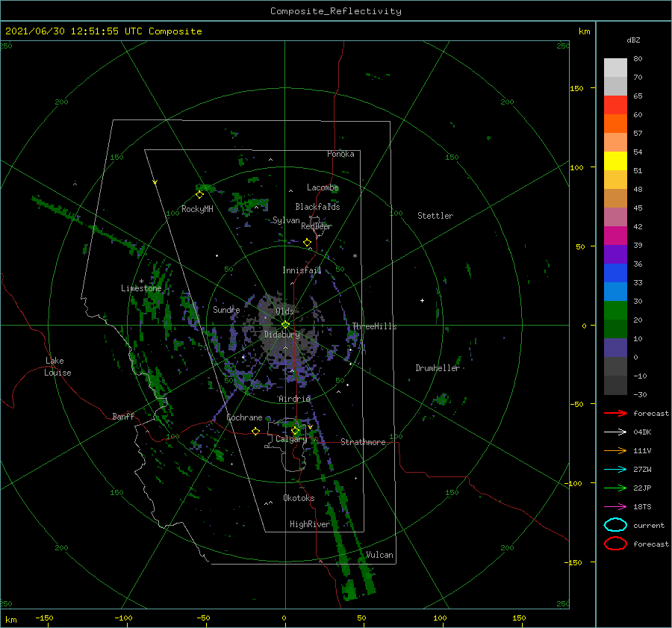
Task: Click the white 04DK arrow icon
Action: click(x=615, y=432)
